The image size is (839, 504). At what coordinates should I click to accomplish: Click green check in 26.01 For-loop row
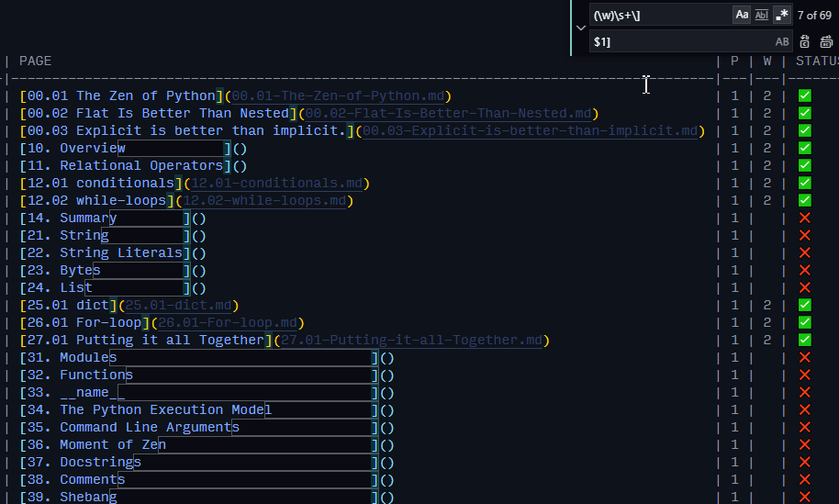[805, 322]
